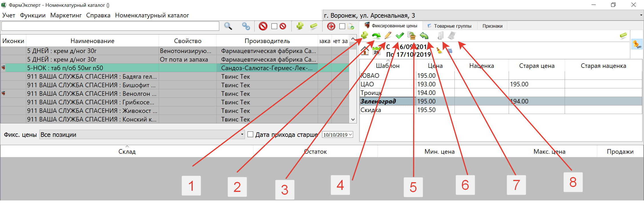This screenshot has height=203, width=644.
Task: Switch to the Товарные группы tab
Action: pos(452,26)
